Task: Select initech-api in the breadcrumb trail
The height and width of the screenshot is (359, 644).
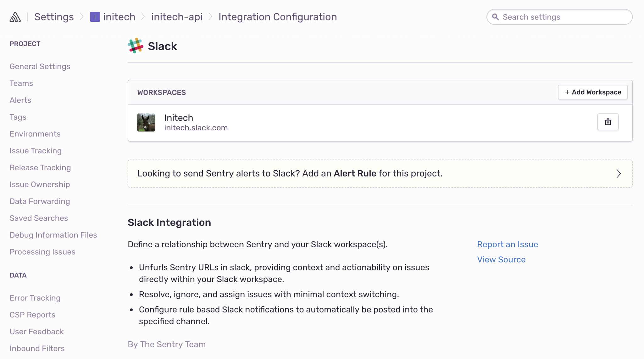Action: coord(177,17)
